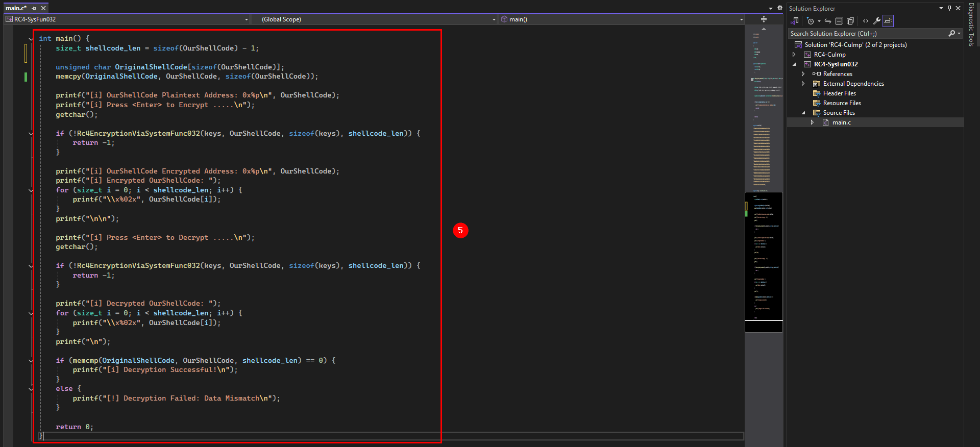Pin the Solution Explorer panel
The height and width of the screenshot is (447, 980).
pyautogui.click(x=949, y=8)
